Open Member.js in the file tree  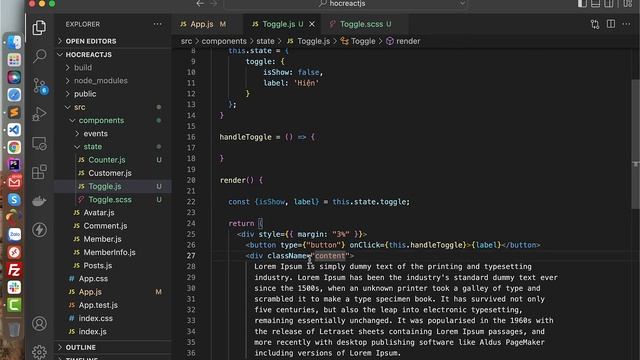[113, 239]
